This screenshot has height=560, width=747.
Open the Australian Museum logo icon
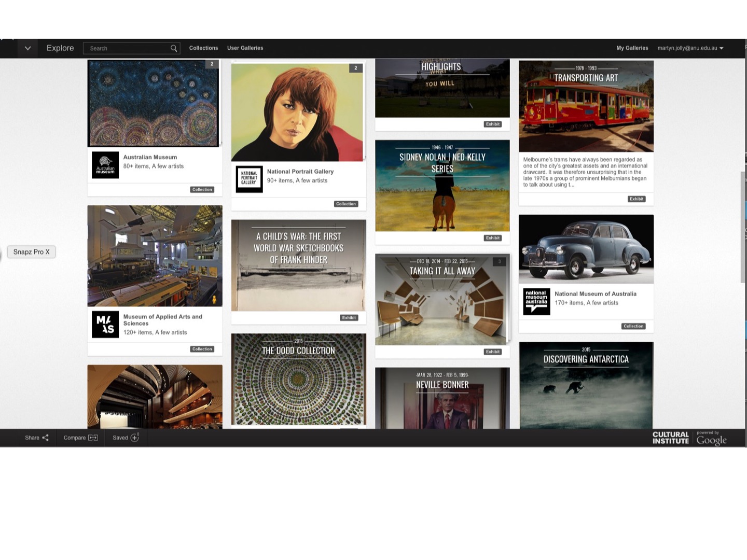point(105,165)
